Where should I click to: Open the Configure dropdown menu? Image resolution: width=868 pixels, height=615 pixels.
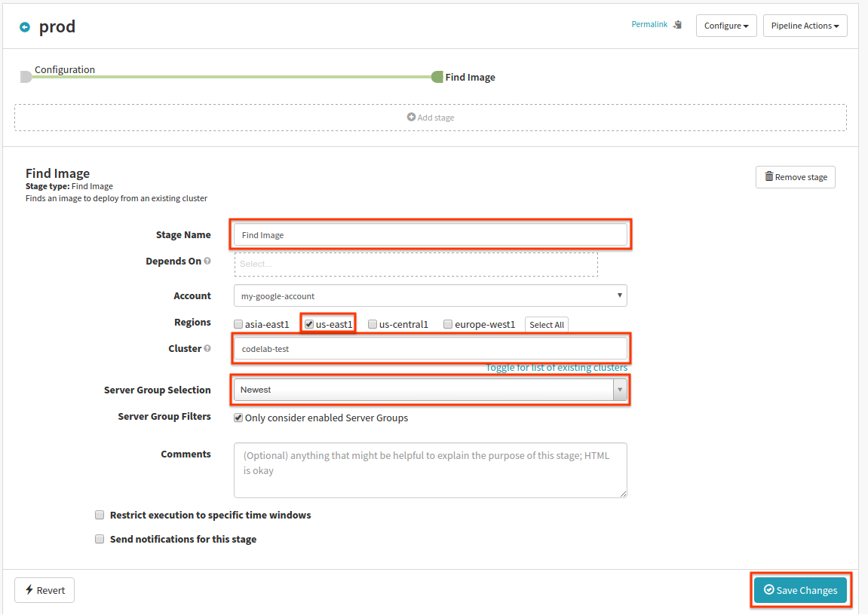(725, 26)
